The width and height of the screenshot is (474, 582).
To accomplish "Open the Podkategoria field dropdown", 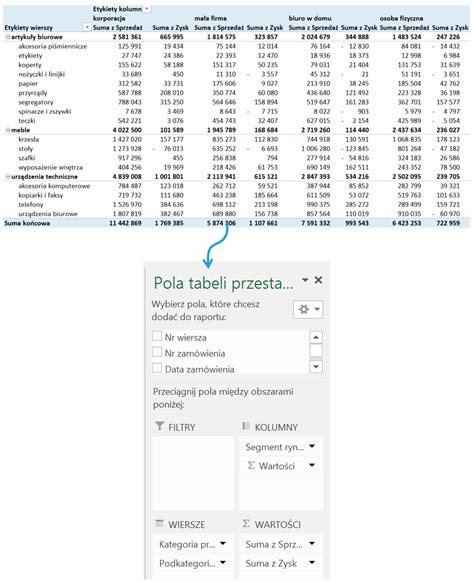I will coord(223,563).
